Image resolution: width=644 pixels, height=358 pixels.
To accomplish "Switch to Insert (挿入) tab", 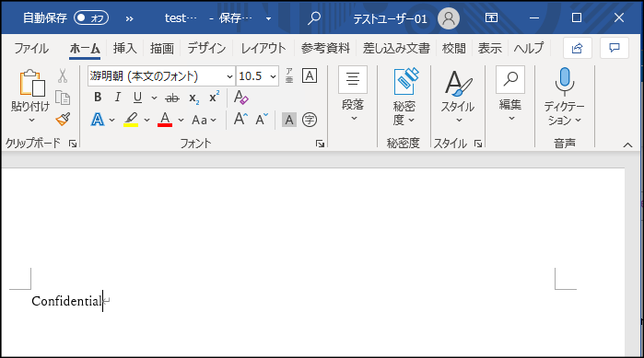I will (125, 49).
